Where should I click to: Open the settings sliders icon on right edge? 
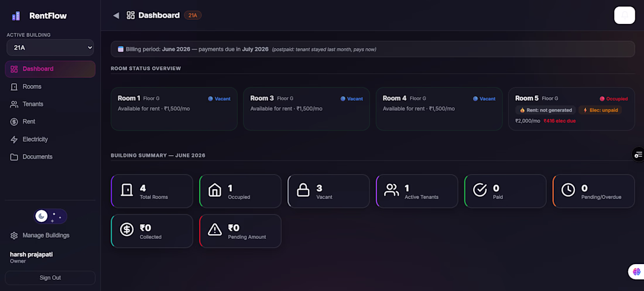[x=638, y=155]
